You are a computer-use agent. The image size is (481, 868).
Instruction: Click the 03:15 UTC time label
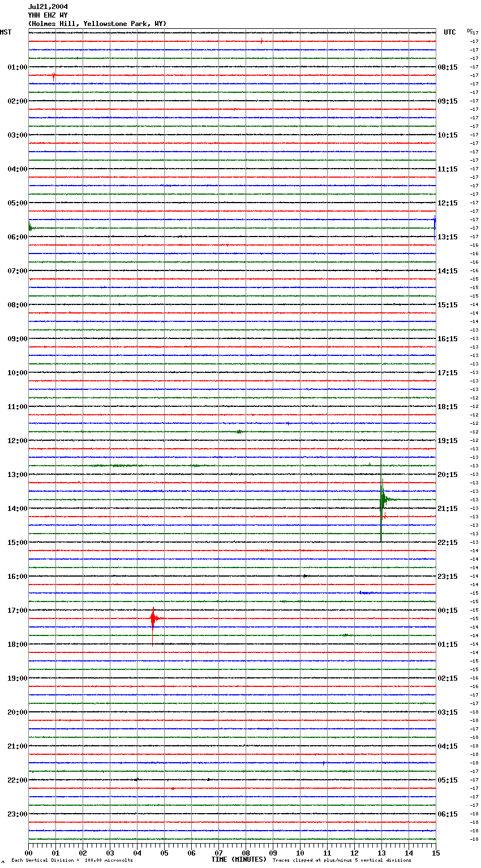pos(448,712)
